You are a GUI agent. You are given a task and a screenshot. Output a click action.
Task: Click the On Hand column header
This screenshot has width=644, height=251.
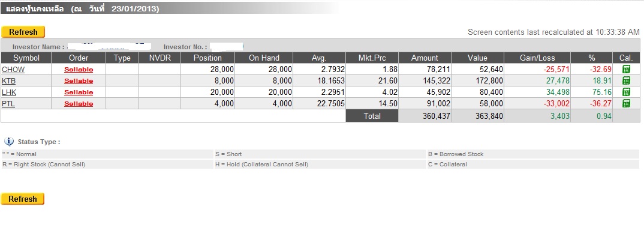264,58
